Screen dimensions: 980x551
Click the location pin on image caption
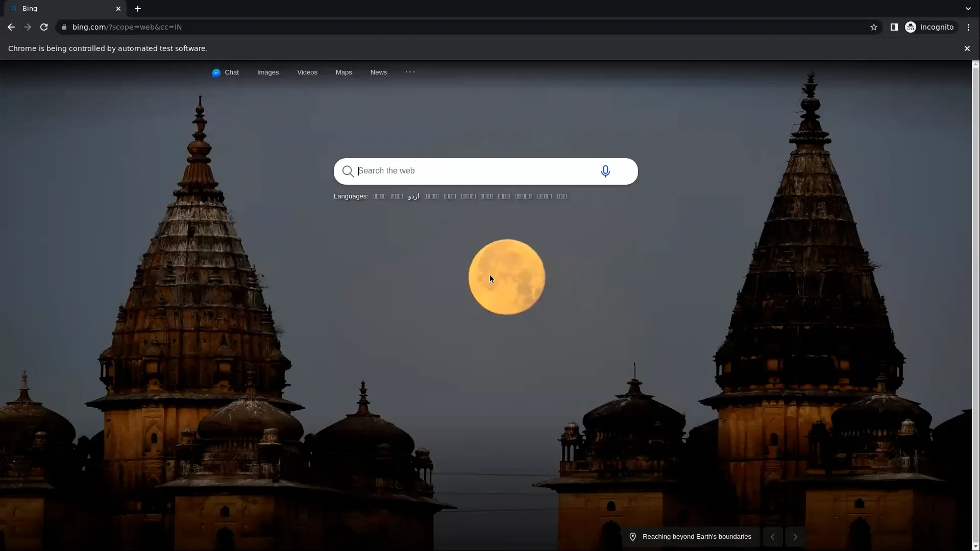tap(633, 537)
